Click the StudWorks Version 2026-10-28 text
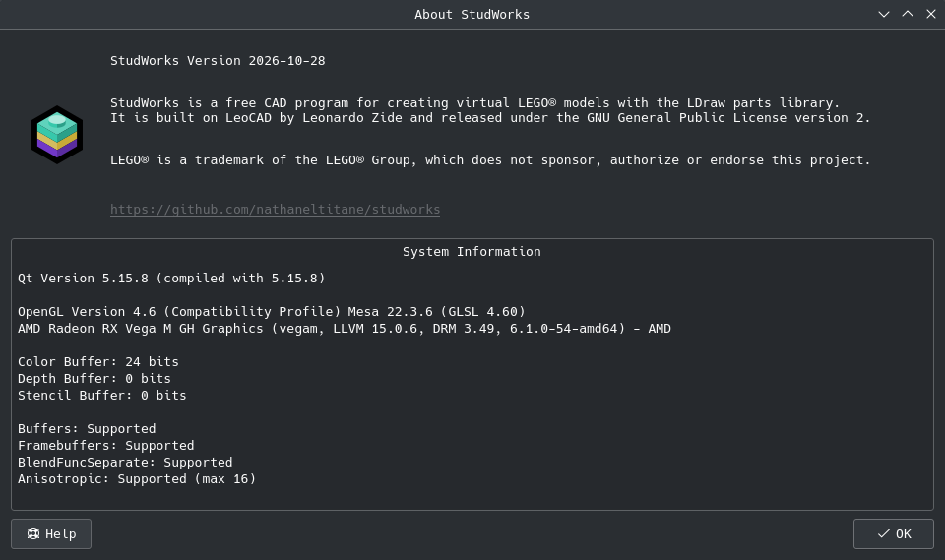Image resolution: width=945 pixels, height=560 pixels. coord(218,61)
